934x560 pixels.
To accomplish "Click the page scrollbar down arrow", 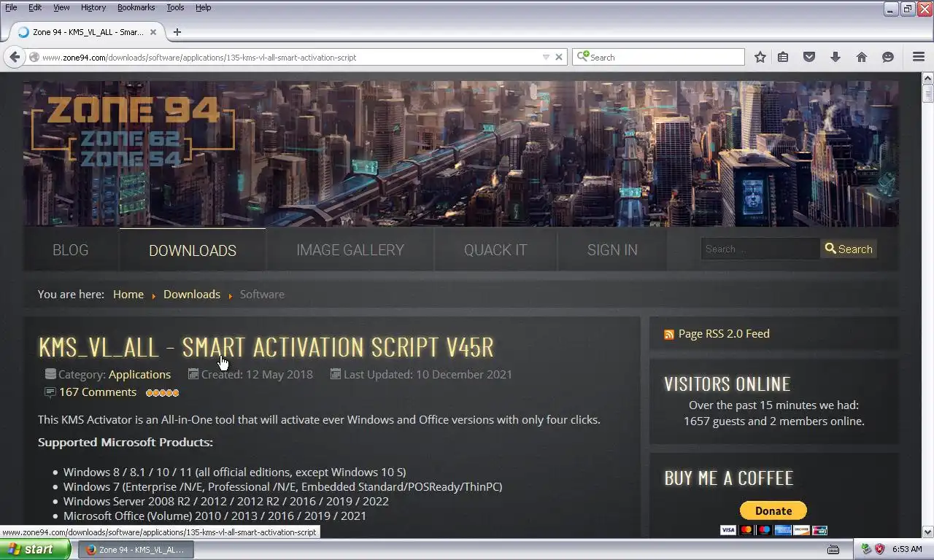I will coord(928,532).
